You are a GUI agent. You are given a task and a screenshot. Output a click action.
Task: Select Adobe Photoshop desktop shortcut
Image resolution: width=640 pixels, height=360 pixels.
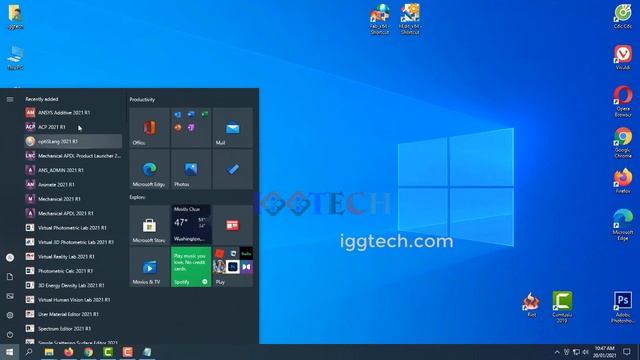(x=622, y=307)
